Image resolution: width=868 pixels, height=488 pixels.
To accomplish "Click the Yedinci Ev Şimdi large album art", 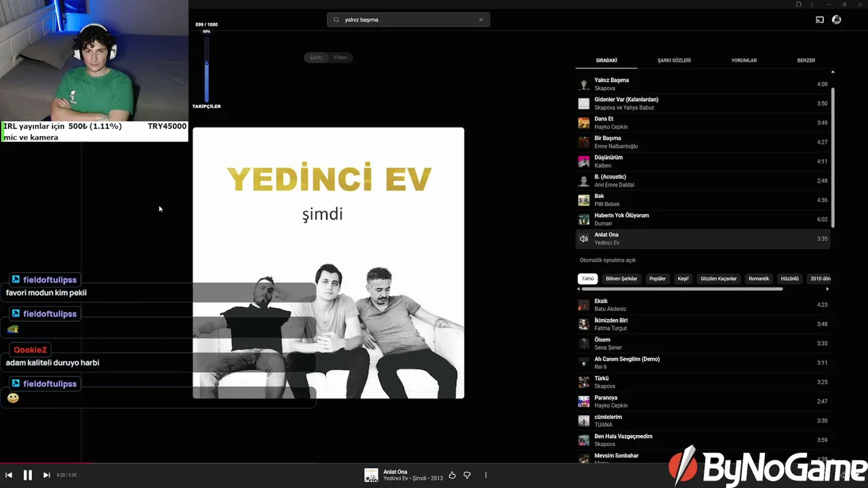I will tap(328, 263).
